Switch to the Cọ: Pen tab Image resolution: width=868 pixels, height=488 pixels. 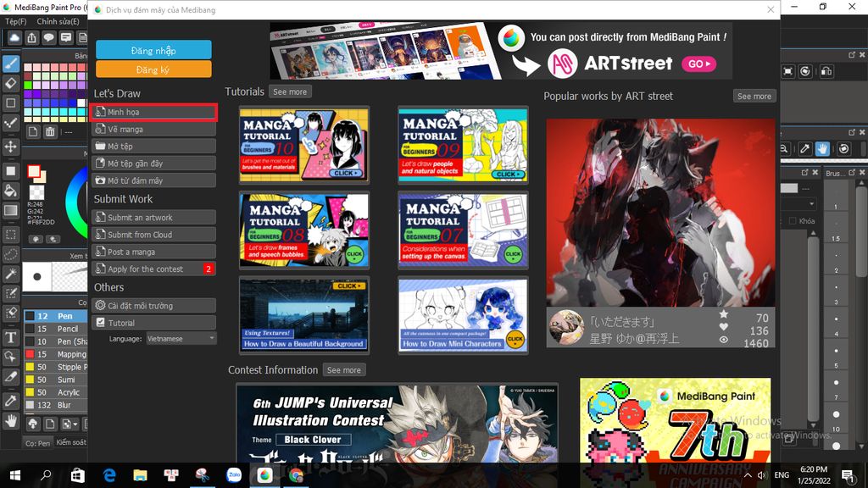[x=37, y=442]
